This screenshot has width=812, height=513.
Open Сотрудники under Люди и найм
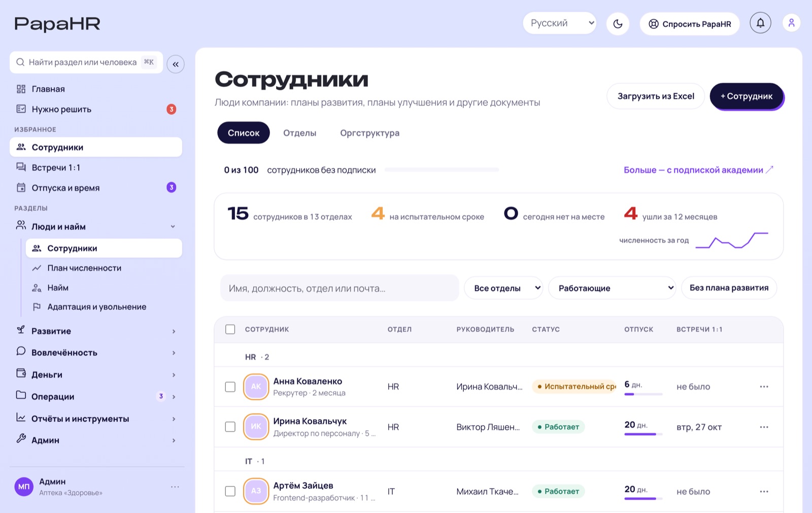pyautogui.click(x=104, y=248)
